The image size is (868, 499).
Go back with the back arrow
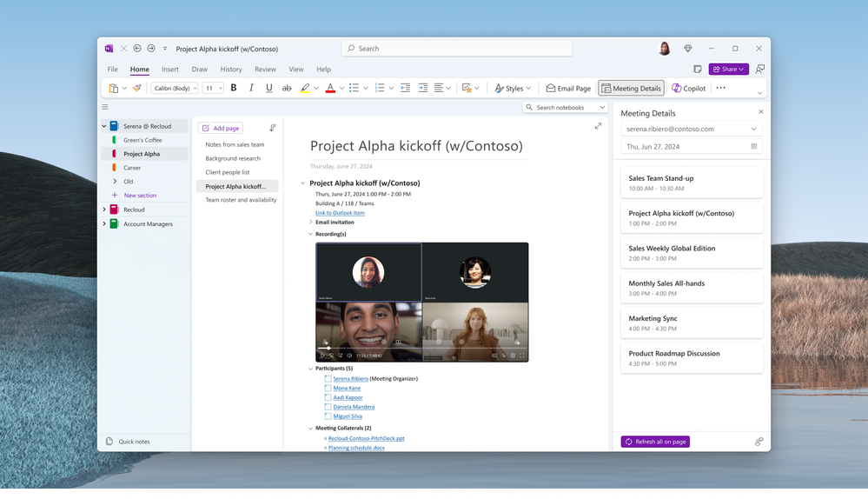coord(137,48)
